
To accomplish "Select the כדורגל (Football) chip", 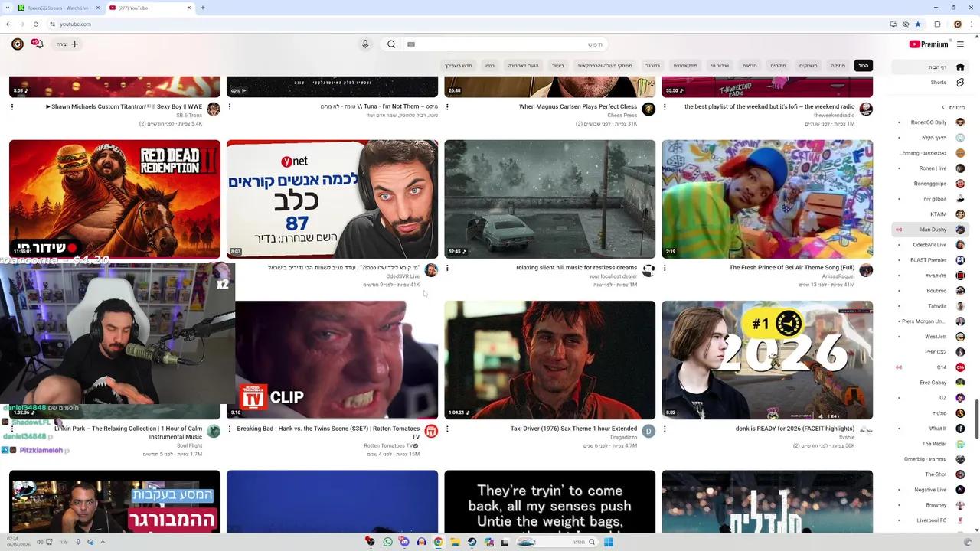I will [652, 66].
